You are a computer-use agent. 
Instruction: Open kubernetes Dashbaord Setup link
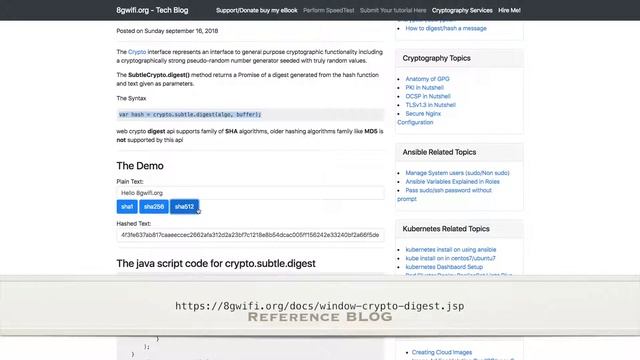point(444,267)
